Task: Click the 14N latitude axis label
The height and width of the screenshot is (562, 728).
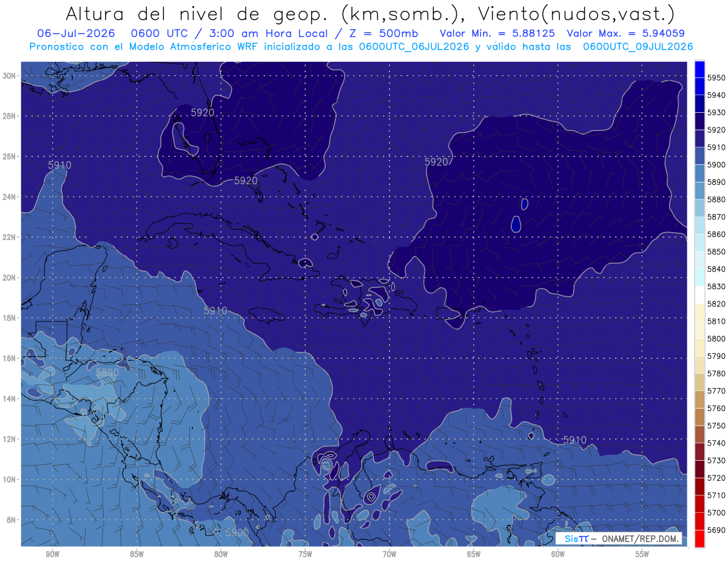Action: tap(10, 399)
